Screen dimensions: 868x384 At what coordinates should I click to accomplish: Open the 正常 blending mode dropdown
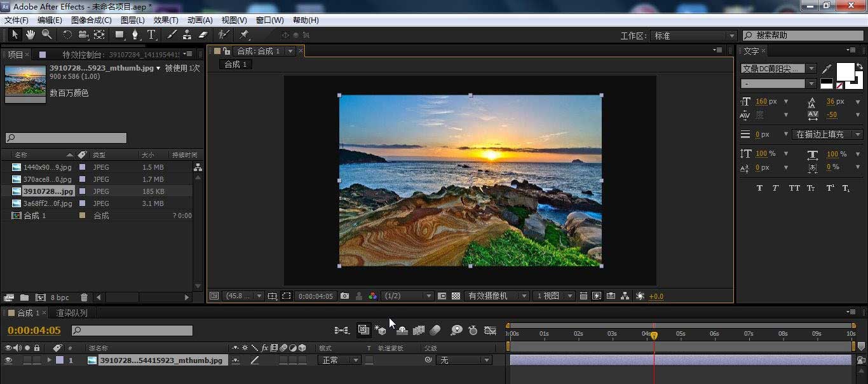coord(339,360)
